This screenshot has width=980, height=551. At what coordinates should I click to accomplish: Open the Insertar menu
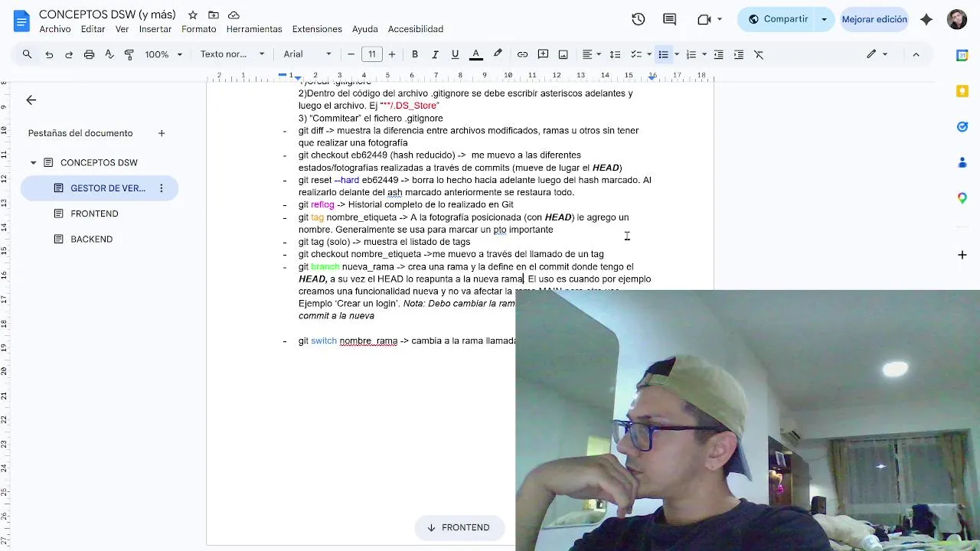(x=155, y=29)
